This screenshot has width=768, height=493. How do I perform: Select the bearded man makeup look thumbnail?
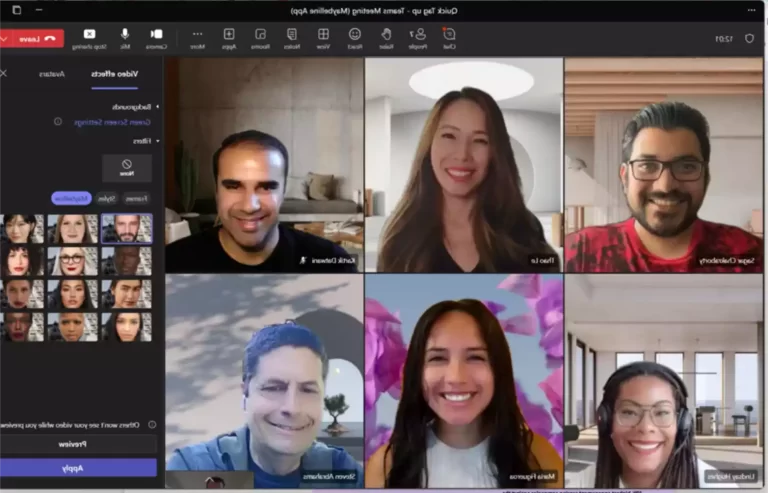[127, 228]
